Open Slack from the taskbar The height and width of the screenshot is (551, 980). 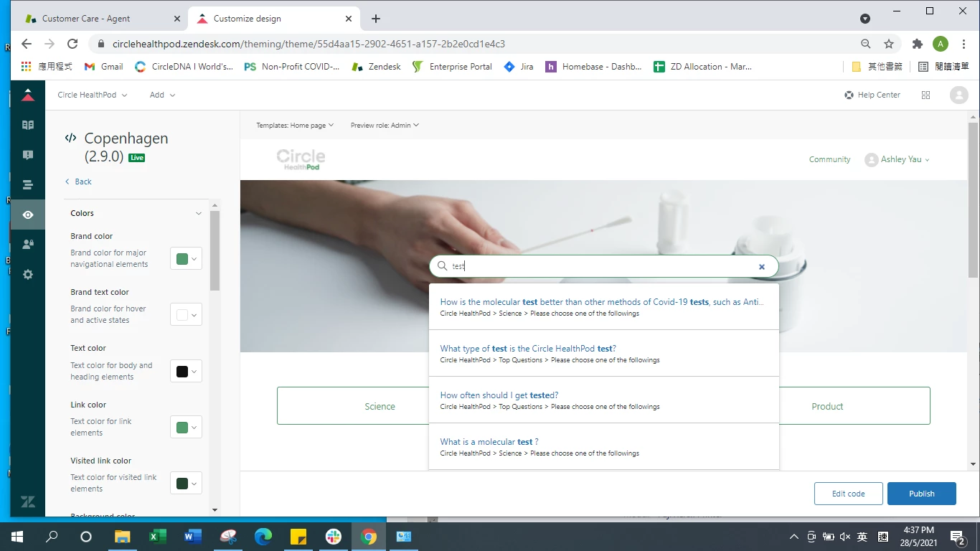334,537
